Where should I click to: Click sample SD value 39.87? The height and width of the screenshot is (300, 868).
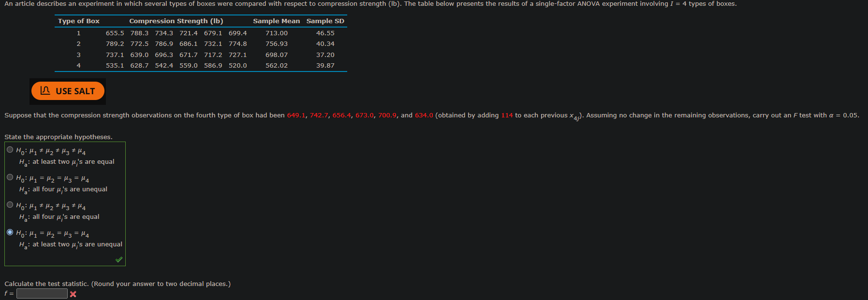pos(325,66)
